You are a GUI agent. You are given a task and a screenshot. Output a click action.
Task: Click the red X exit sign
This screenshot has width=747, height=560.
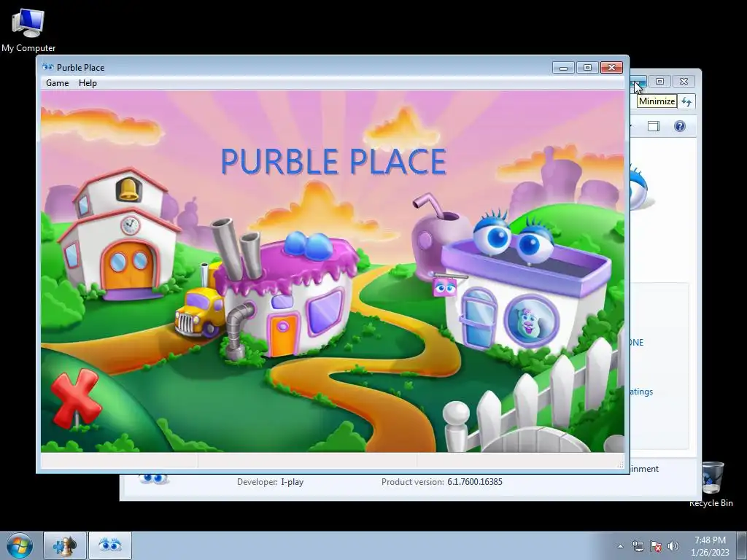(x=76, y=399)
